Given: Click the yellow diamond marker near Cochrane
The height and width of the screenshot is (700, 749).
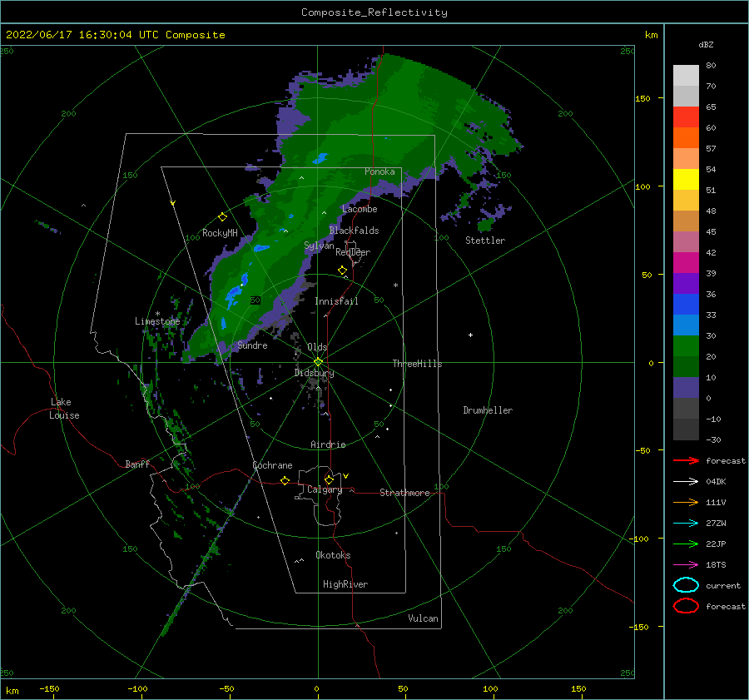Looking at the screenshot, I should point(285,480).
